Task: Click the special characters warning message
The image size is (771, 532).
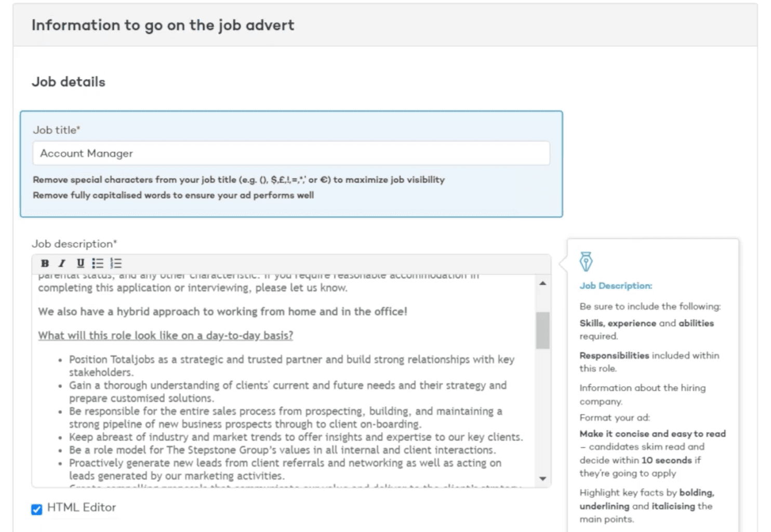Action: point(238,179)
